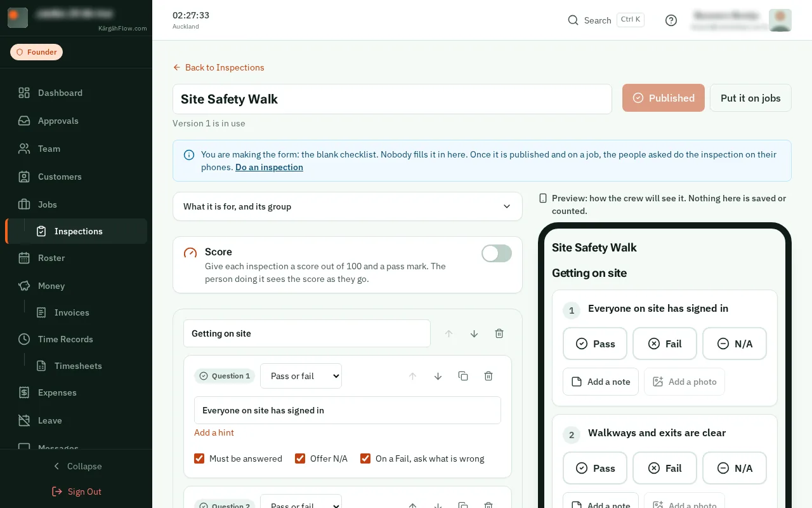
Task: Click the Dashboard grid icon
Action: 24,93
